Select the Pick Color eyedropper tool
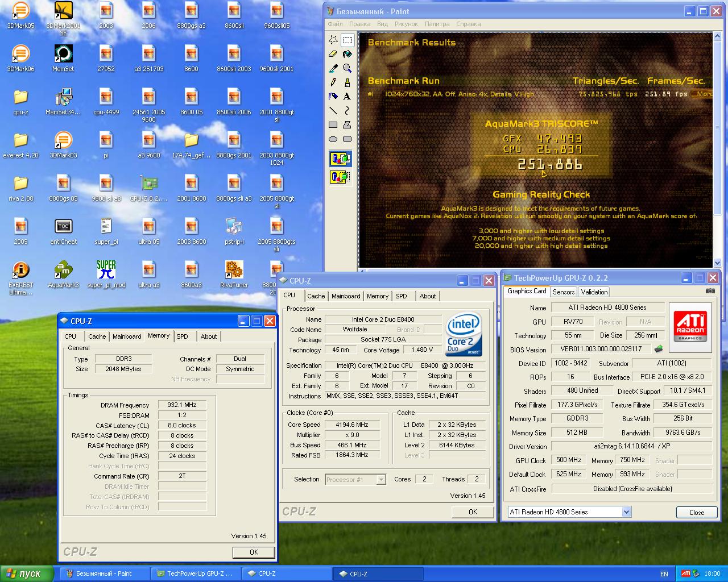Viewport: 728px width, 582px height. pyautogui.click(x=333, y=68)
